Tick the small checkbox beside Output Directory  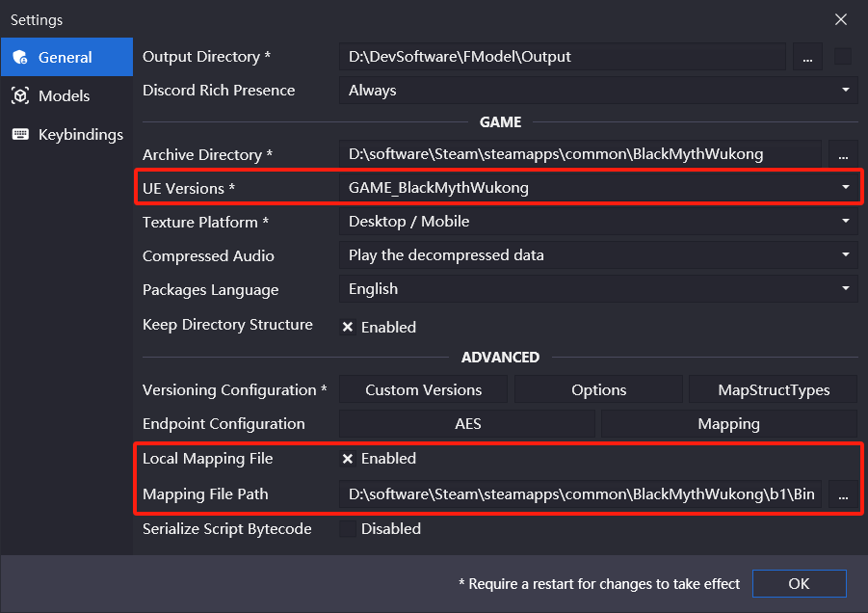coord(843,57)
